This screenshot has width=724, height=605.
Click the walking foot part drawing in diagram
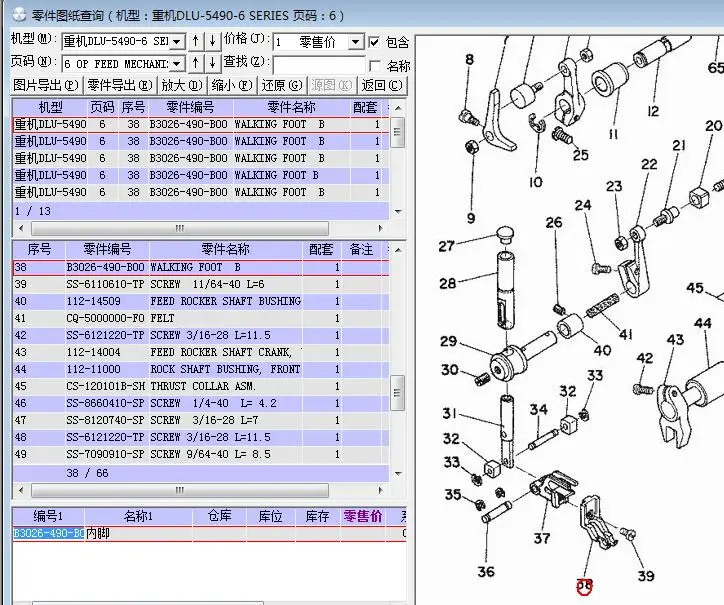point(597,523)
